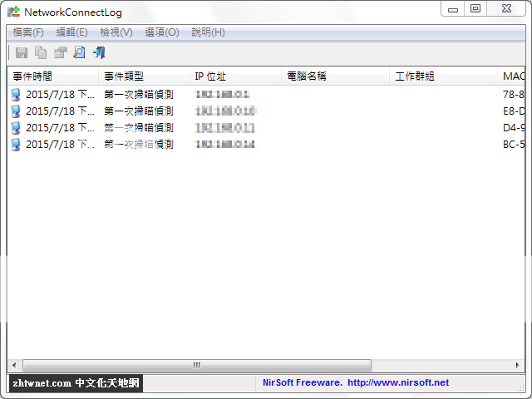532x399 pixels.
Task: Select computer icon of the 78-8 row
Action: 16,95
